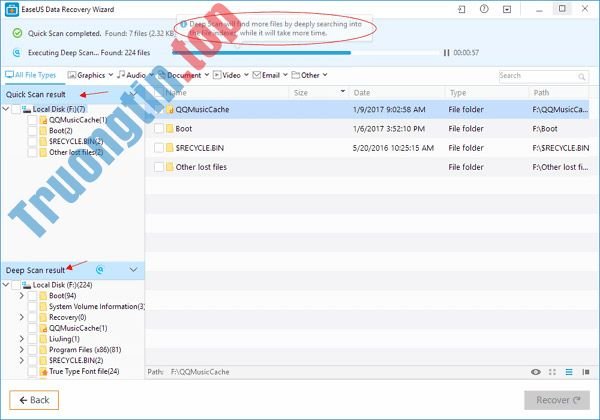Click Local Disk drive icon under Quick Scan
The image size is (600, 420).
[26, 109]
